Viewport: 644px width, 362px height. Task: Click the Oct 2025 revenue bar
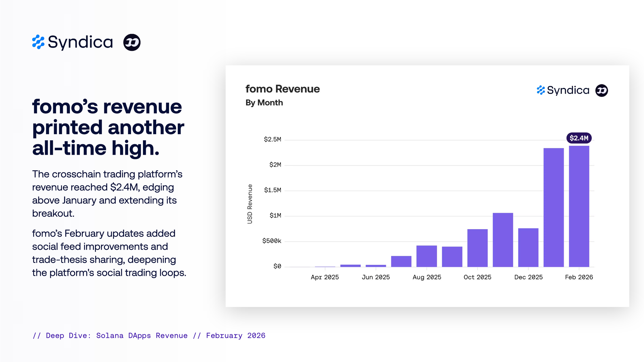tap(477, 248)
